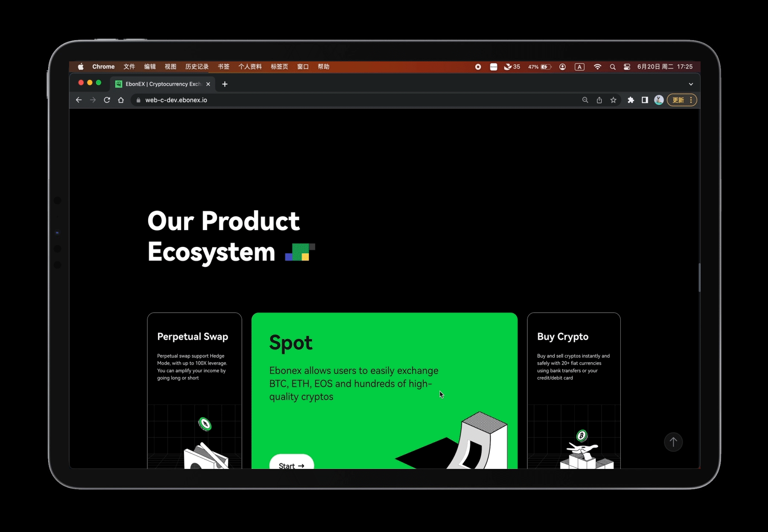Click the Ebonex allows users description
This screenshot has width=768, height=532.
tap(354, 384)
